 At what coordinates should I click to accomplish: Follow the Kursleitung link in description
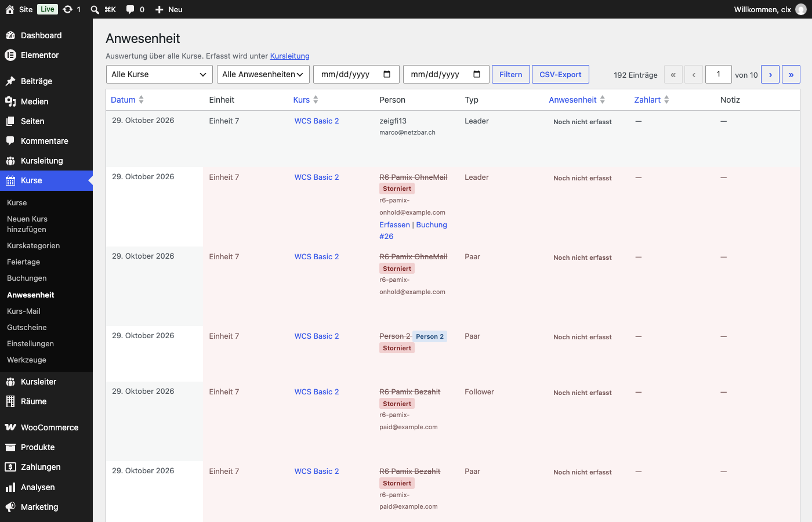(289, 56)
